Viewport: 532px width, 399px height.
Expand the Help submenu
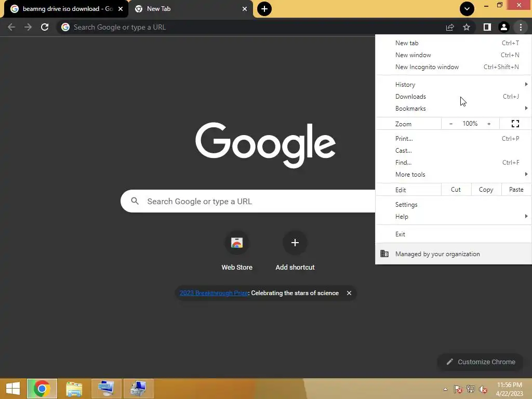(453, 217)
